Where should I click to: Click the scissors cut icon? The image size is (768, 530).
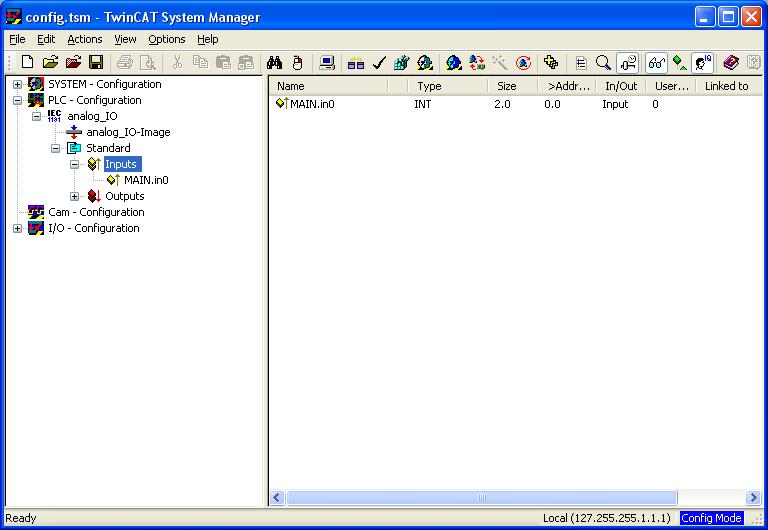[x=177, y=62]
